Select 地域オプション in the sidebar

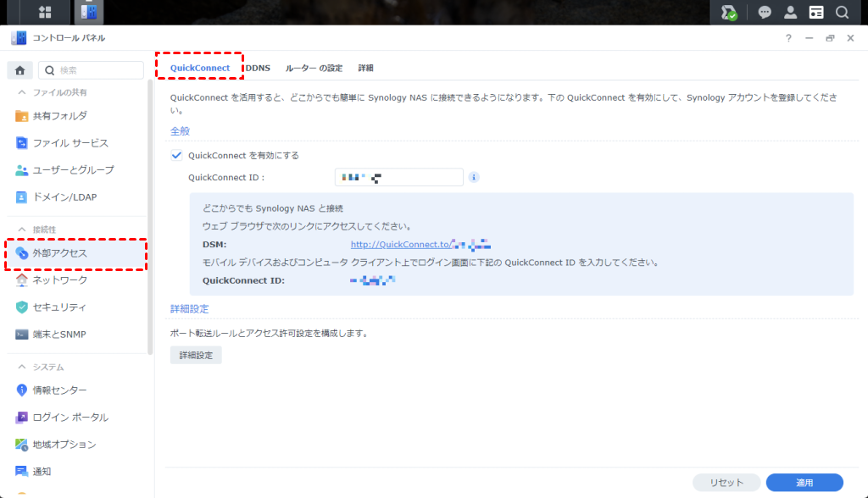coord(77,445)
